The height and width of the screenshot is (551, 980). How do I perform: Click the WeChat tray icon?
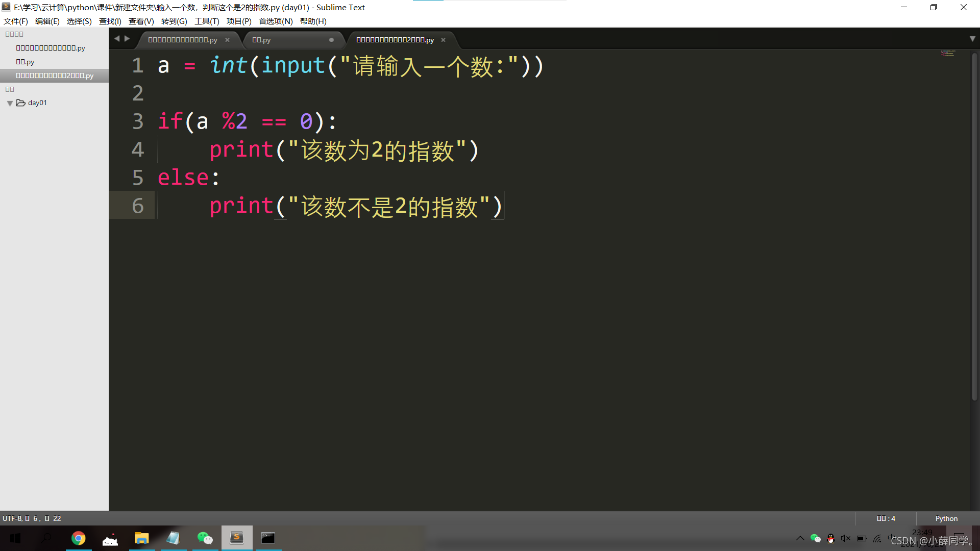pos(816,538)
